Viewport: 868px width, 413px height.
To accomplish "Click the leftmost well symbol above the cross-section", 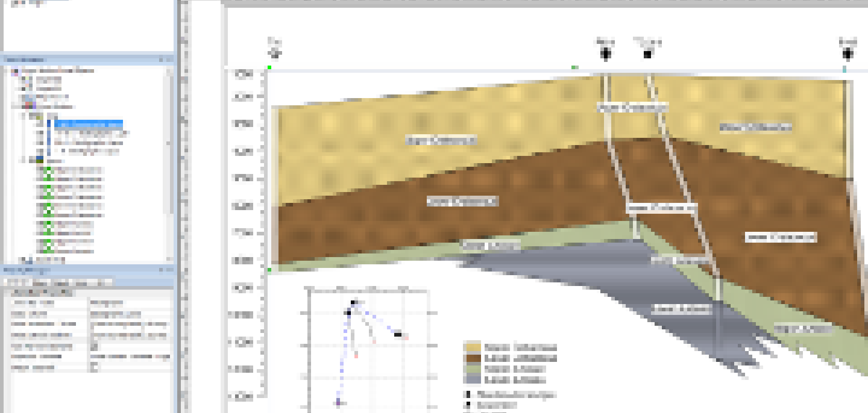I will pos(275,53).
